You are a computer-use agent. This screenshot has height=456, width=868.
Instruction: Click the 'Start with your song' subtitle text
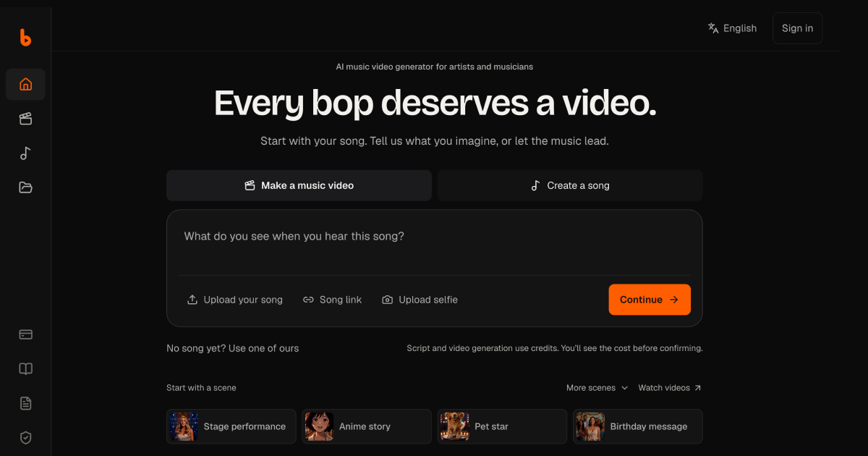pyautogui.click(x=435, y=141)
